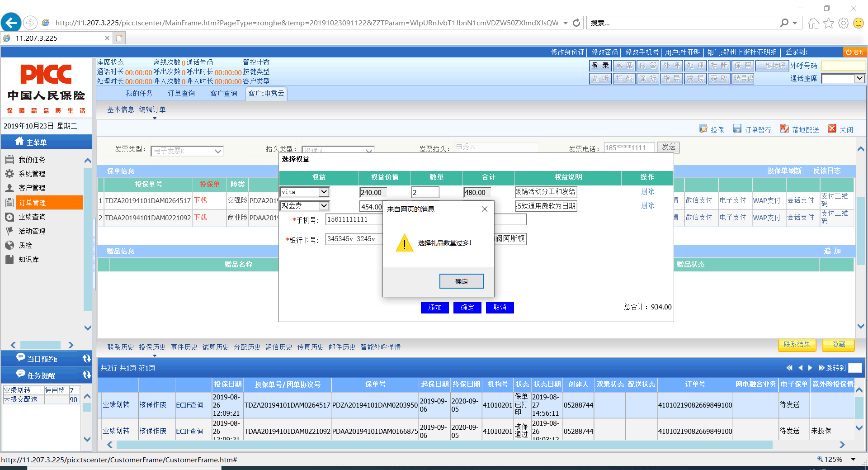Click the 落地配送 delivery icon
Screen dimensions: 868x470
[784, 129]
